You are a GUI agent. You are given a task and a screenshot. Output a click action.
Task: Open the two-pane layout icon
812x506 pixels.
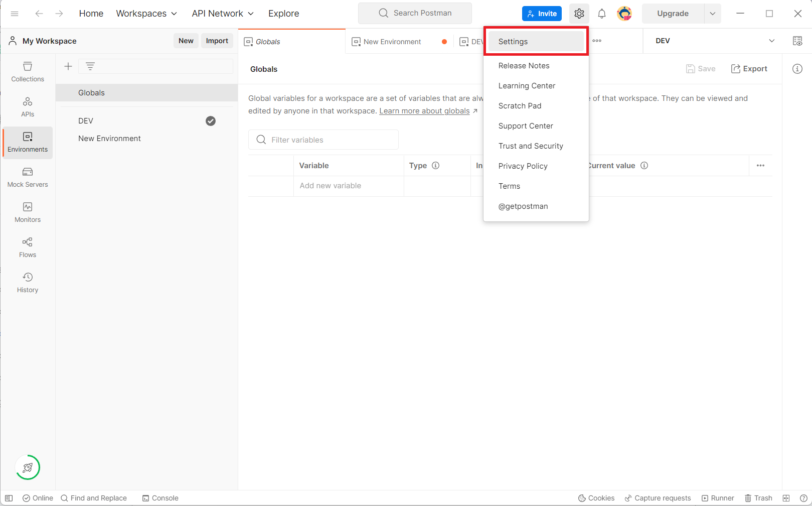pos(786,498)
